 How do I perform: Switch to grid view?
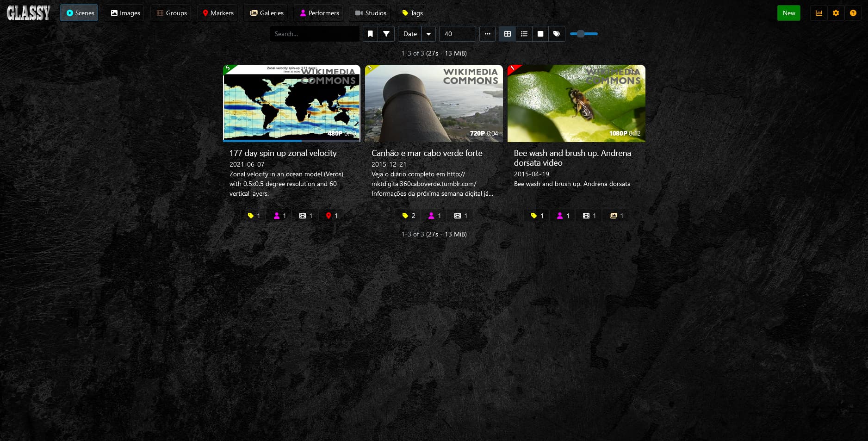[x=508, y=34]
